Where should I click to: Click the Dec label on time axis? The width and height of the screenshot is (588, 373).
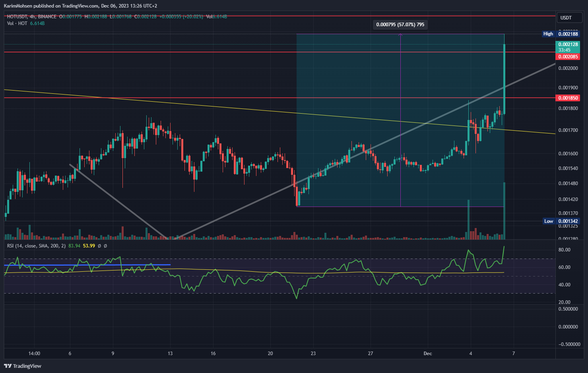[428, 354]
